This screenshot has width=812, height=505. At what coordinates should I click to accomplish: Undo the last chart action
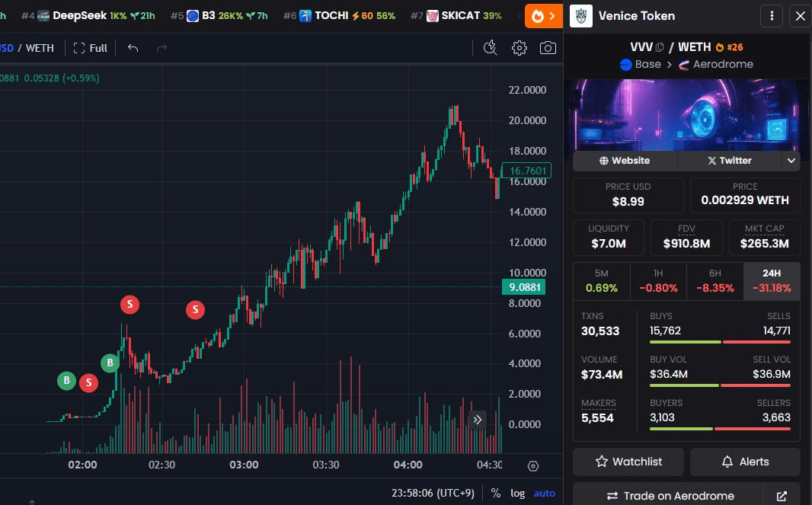coord(133,48)
